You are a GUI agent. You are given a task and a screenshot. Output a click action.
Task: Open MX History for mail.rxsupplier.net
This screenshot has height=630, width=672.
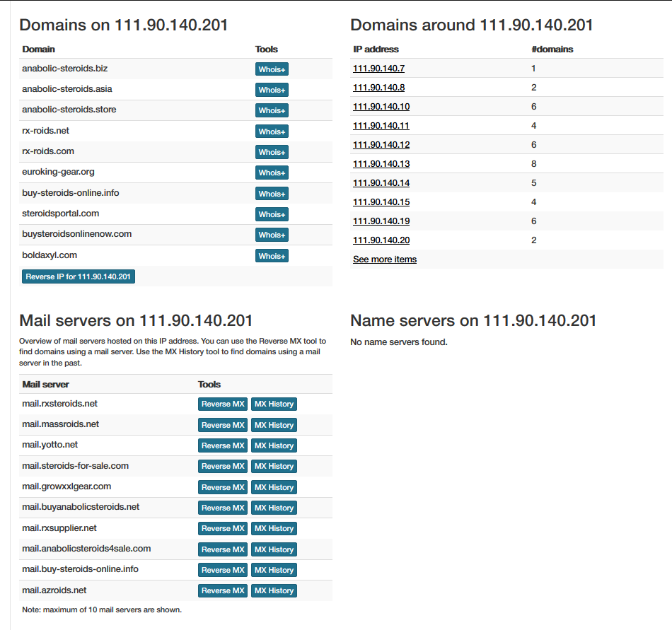[x=274, y=528]
